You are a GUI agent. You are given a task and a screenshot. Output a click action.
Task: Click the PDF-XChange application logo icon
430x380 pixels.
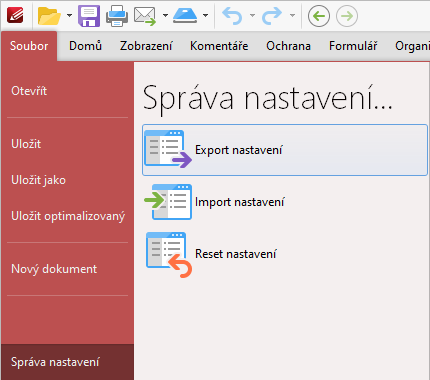pyautogui.click(x=15, y=15)
